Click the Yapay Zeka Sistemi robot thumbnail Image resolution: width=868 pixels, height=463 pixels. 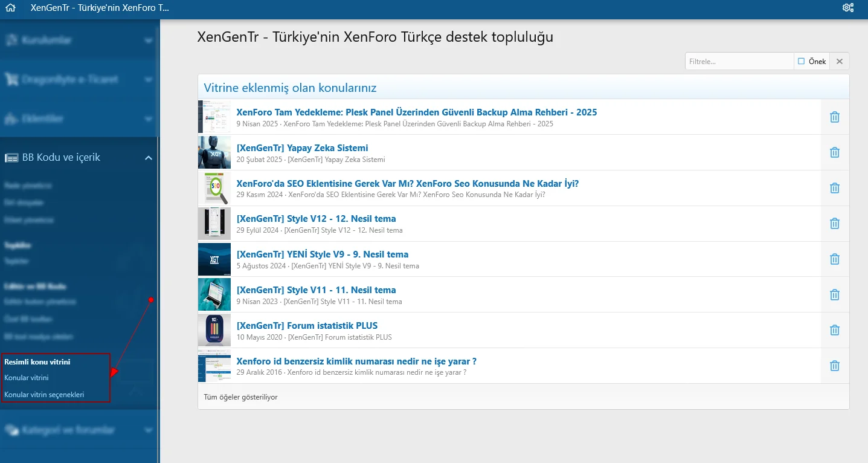(x=214, y=153)
